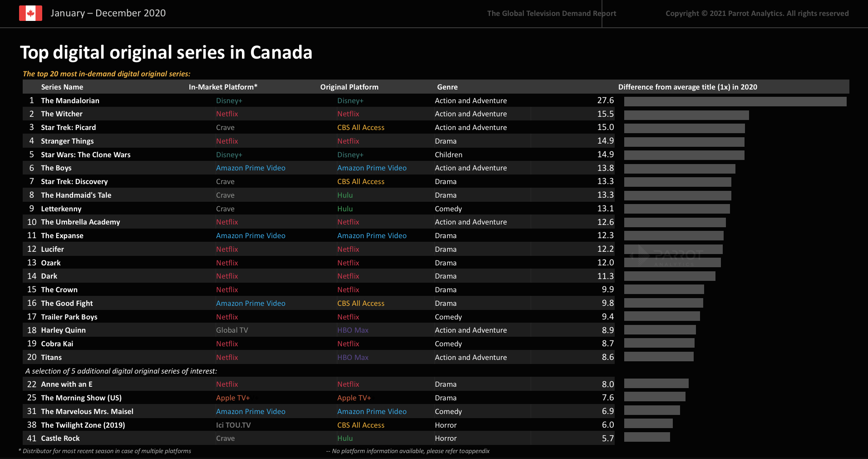This screenshot has height=459, width=868.
Task: Click 'Global TV' platform in Harley Quinn row
Action: [x=232, y=330]
